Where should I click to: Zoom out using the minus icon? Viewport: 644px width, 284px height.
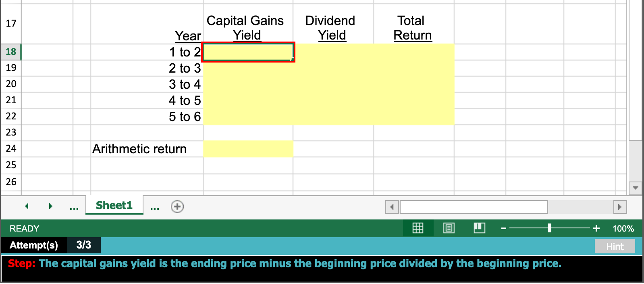coord(503,228)
